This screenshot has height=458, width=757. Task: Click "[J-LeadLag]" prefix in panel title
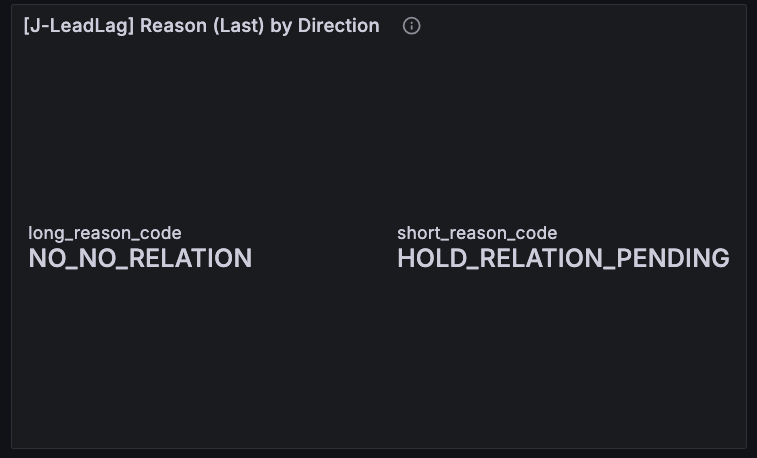78,26
